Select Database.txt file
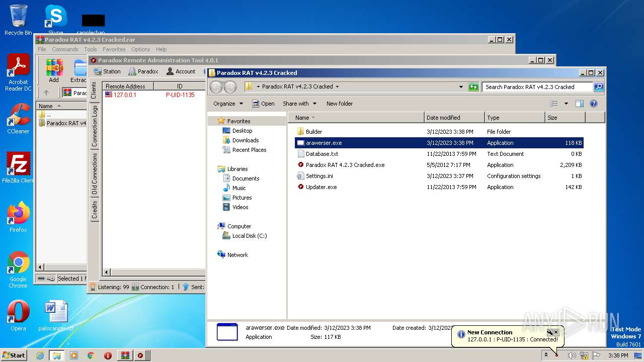644x362 pixels. click(x=439, y=154)
